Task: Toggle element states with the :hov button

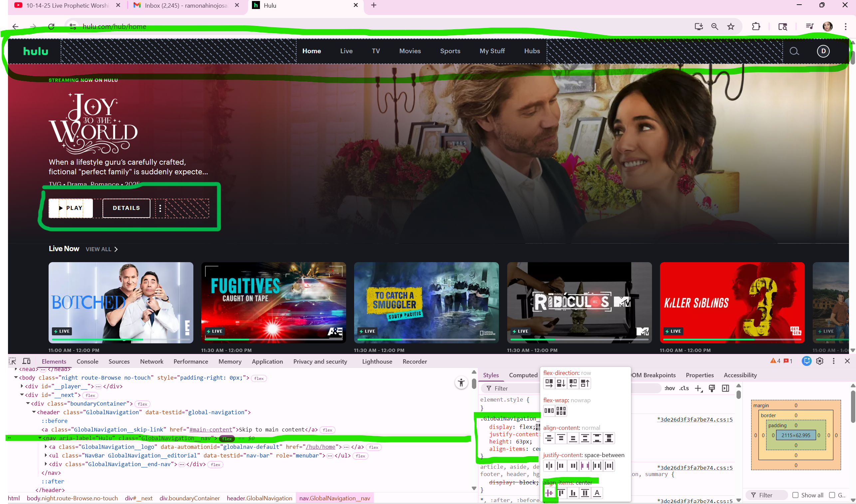Action: tap(670, 388)
